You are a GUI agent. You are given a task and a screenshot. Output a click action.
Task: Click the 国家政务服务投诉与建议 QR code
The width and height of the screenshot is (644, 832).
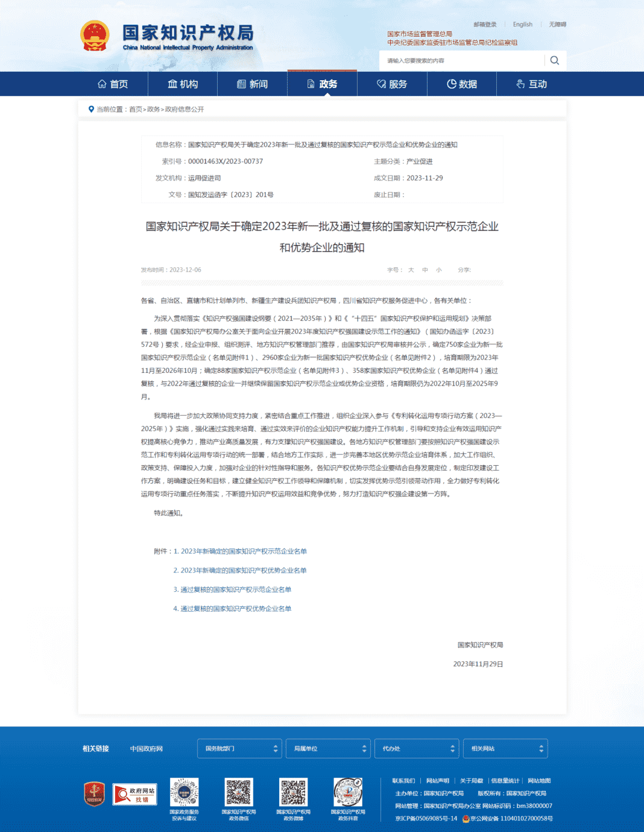click(x=184, y=792)
